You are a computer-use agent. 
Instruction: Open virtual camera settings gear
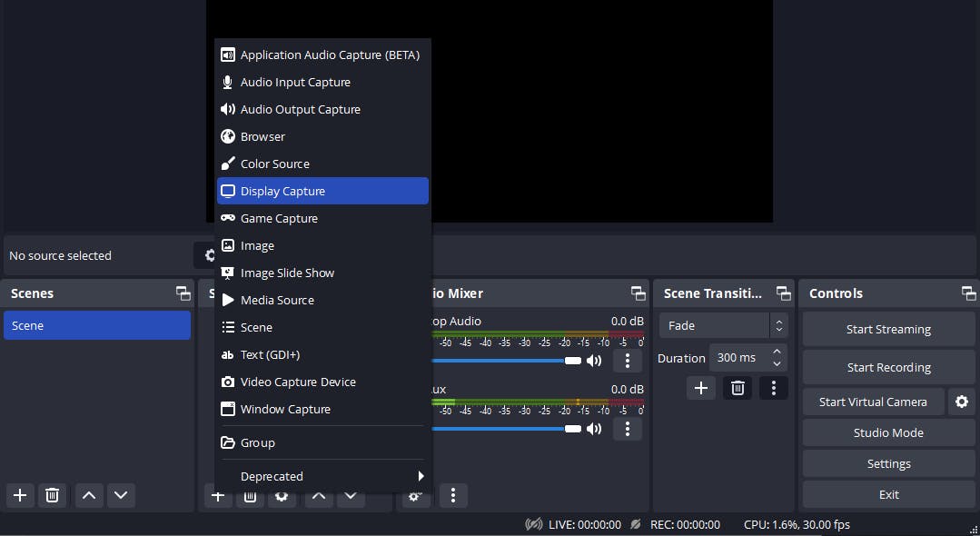click(x=962, y=402)
